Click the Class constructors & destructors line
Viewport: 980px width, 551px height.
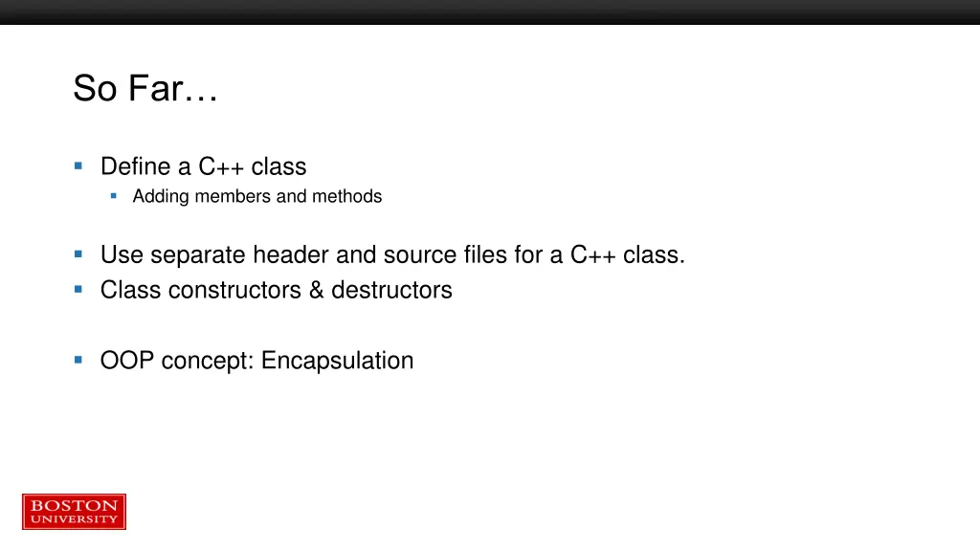[276, 290]
